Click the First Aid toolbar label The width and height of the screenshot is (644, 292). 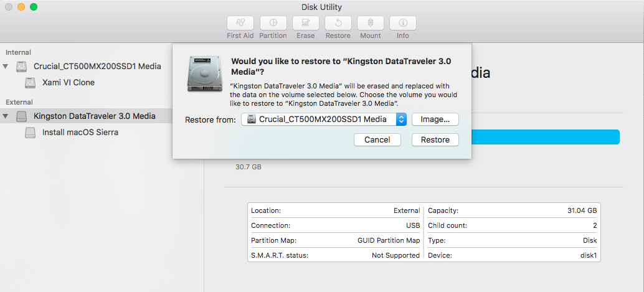240,35
